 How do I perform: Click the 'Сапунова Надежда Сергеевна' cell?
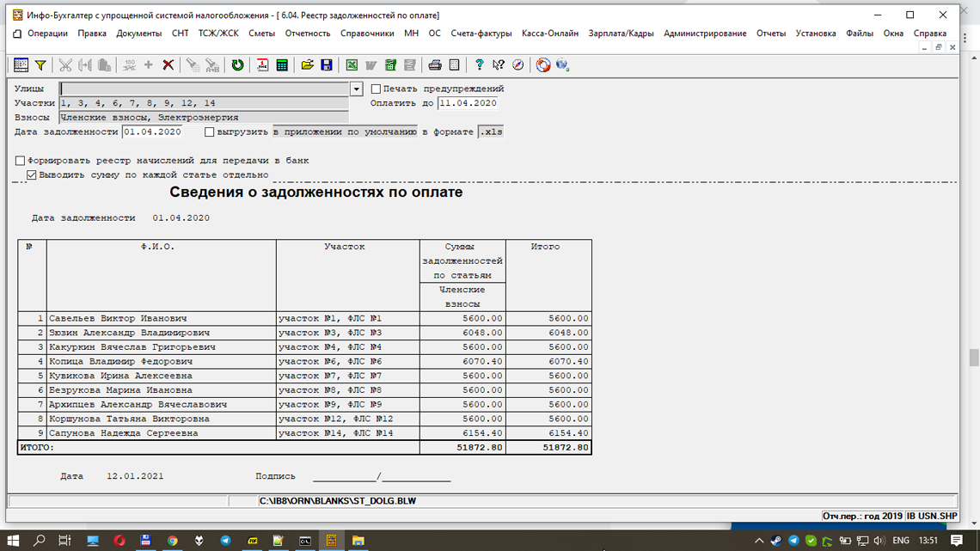162,433
